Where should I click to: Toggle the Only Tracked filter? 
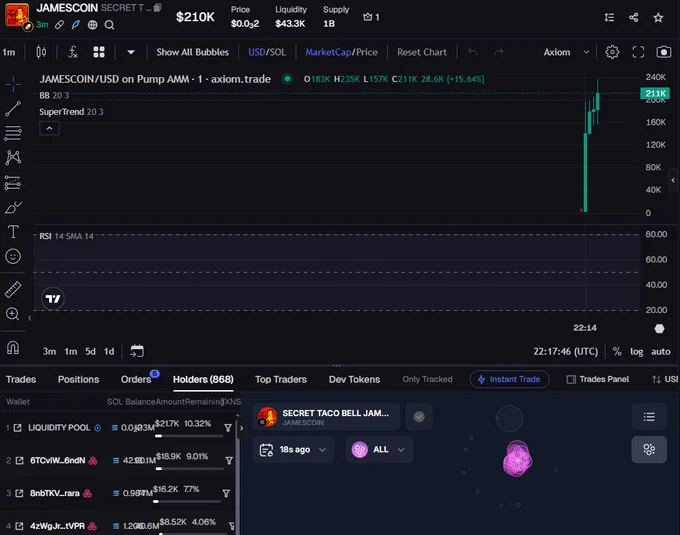[427, 379]
